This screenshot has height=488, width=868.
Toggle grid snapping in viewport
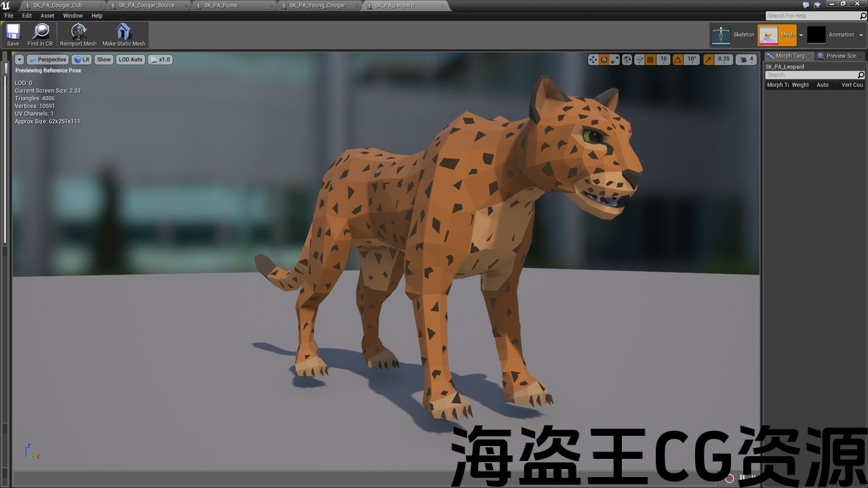pyautogui.click(x=650, y=60)
